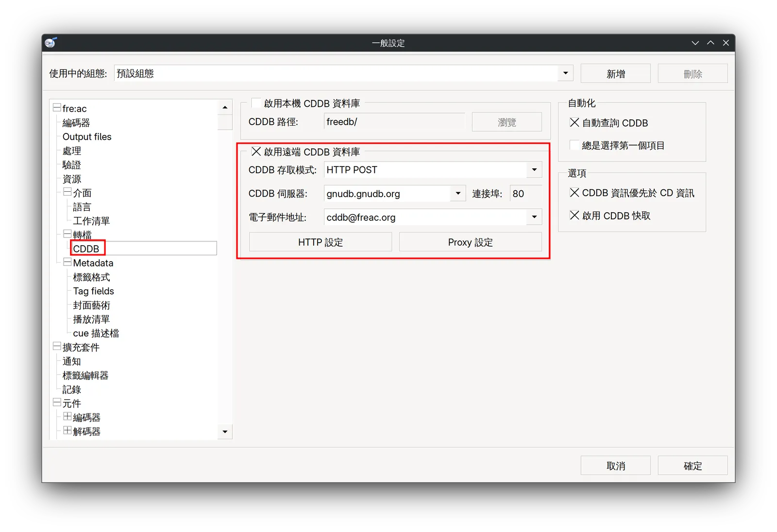Screen dimensions: 777x532
Task: Collapse the 元件 tree node
Action: 57,402
